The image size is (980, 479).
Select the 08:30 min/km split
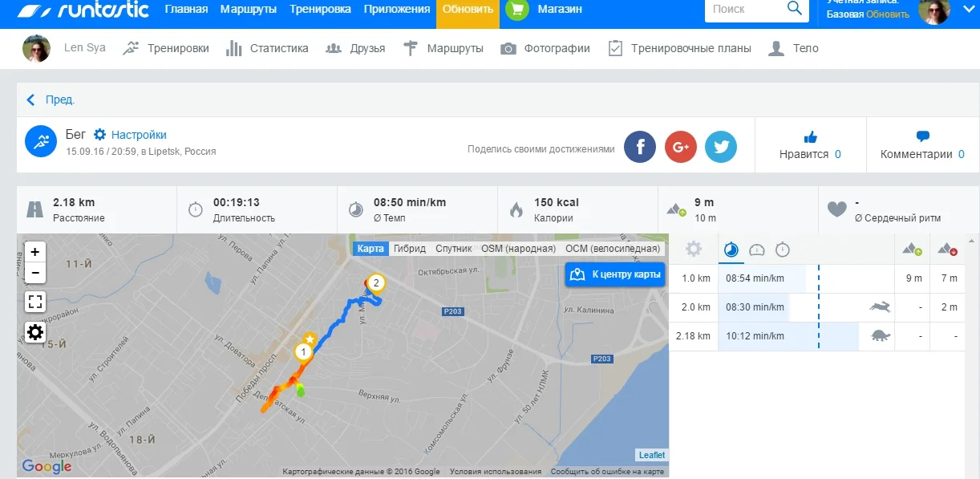tap(755, 307)
